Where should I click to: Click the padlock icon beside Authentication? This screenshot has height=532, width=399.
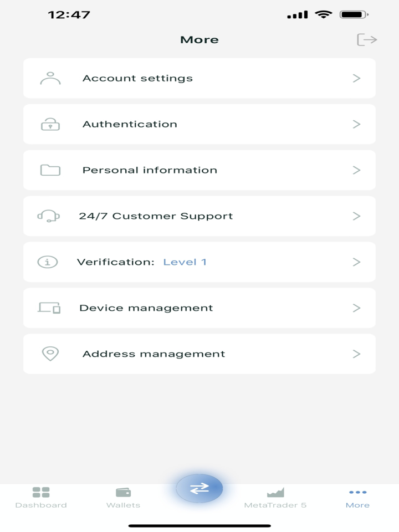(x=50, y=124)
